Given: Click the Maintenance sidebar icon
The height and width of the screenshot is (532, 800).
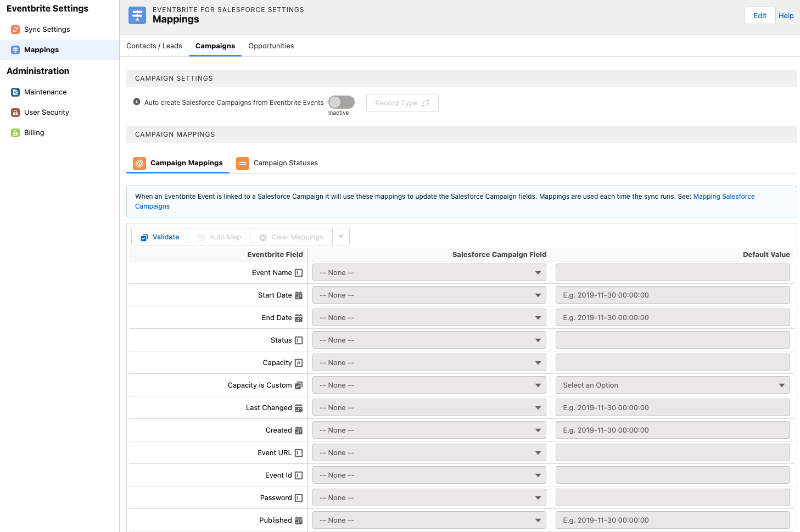Looking at the screenshot, I should click(15, 92).
